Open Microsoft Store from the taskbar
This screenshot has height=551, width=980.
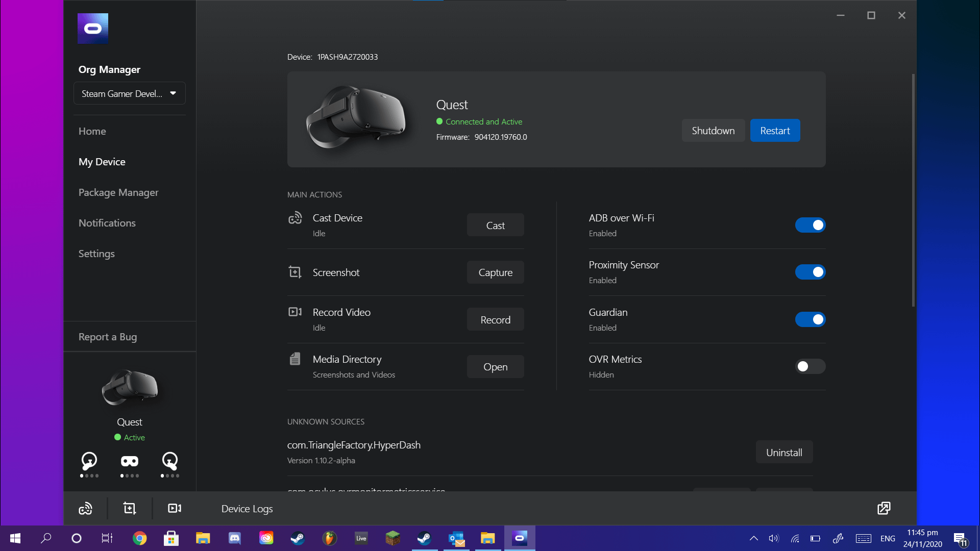coord(171,538)
